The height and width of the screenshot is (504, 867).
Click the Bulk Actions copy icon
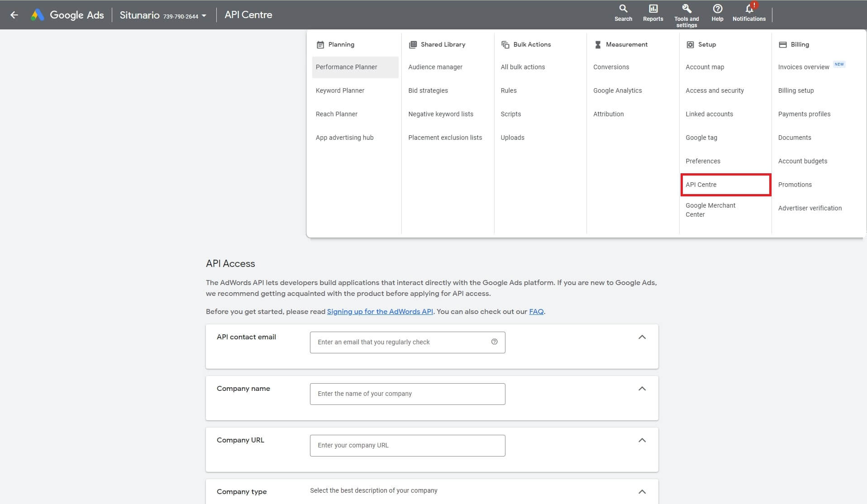[x=505, y=45]
